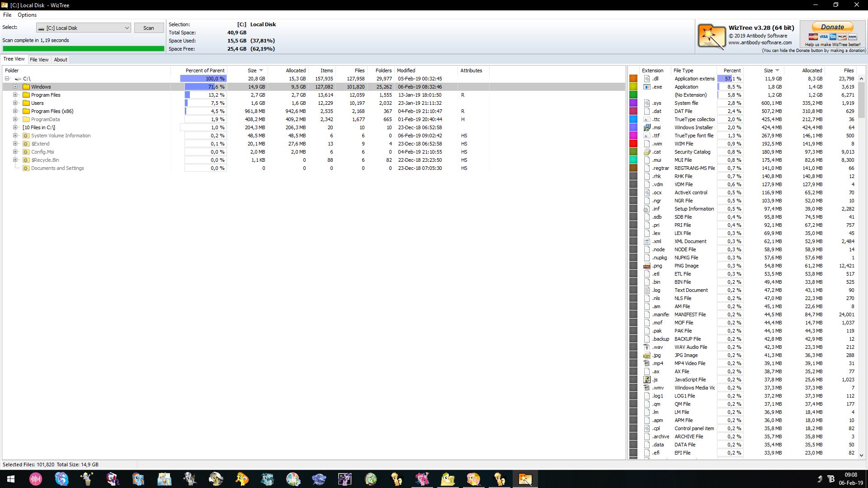This screenshot has width=868, height=488.
Task: Open the Options menu
Action: pyautogui.click(x=27, y=15)
